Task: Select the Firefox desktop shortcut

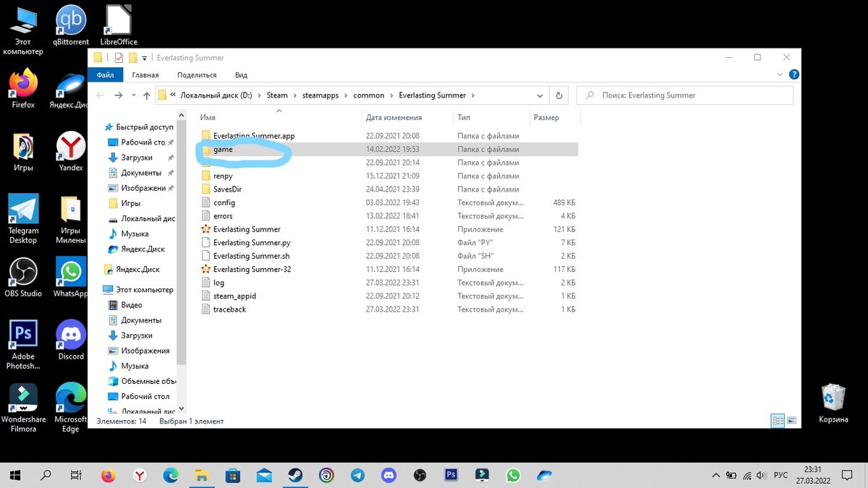Action: click(x=23, y=88)
